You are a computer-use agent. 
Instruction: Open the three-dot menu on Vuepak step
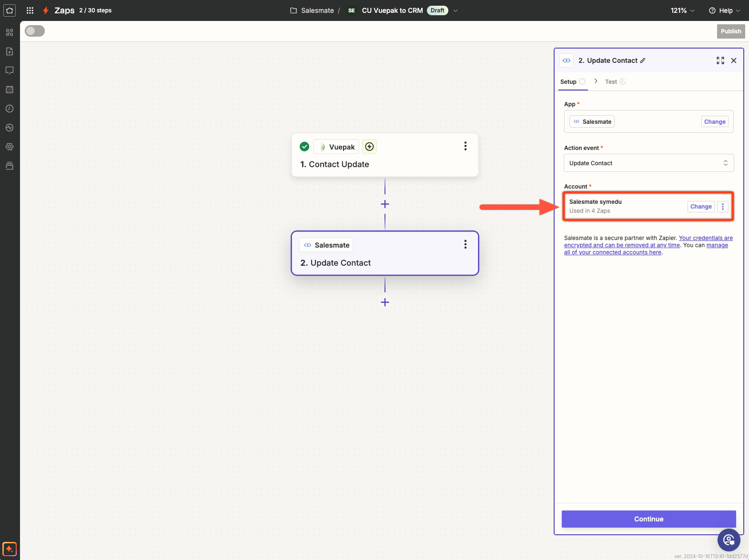click(465, 146)
